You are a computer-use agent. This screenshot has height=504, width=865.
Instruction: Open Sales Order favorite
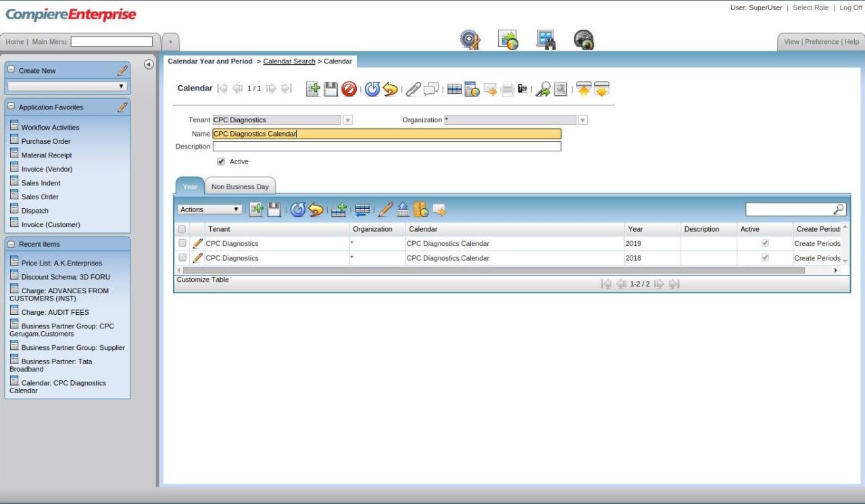(40, 197)
